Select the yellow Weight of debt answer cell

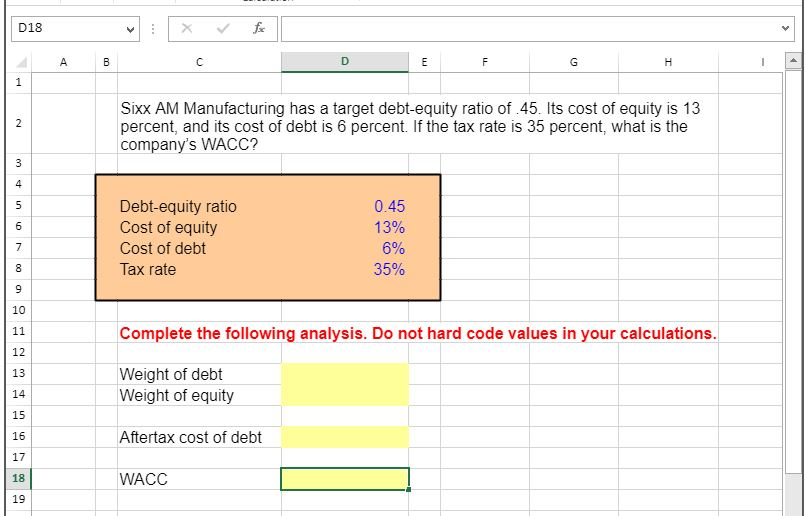(345, 374)
